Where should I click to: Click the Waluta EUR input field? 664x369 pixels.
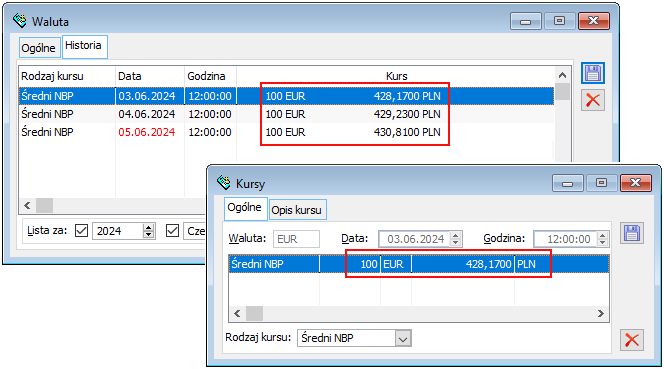pos(296,239)
